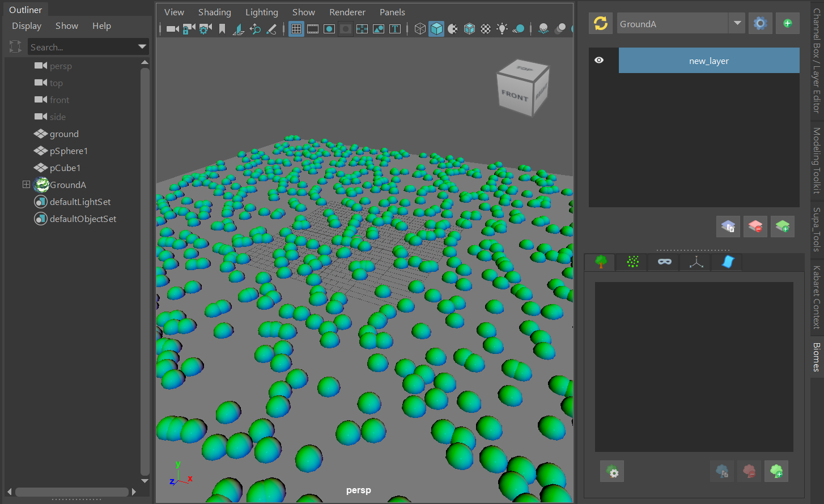The height and width of the screenshot is (504, 824).
Task: Select the front camera in Outliner
Action: pyautogui.click(x=60, y=100)
